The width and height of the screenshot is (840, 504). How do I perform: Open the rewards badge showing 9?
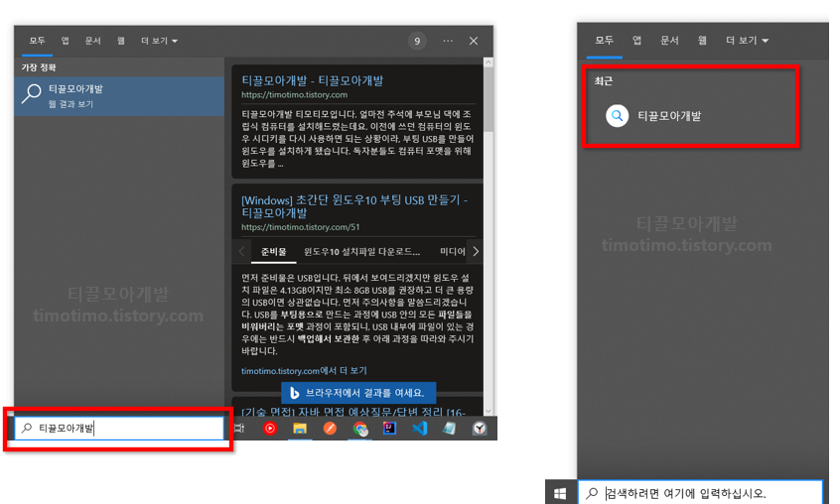[x=417, y=42]
